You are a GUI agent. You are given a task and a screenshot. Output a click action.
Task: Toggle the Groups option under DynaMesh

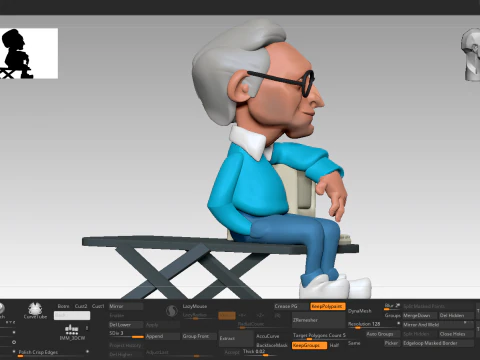pyautogui.click(x=392, y=315)
